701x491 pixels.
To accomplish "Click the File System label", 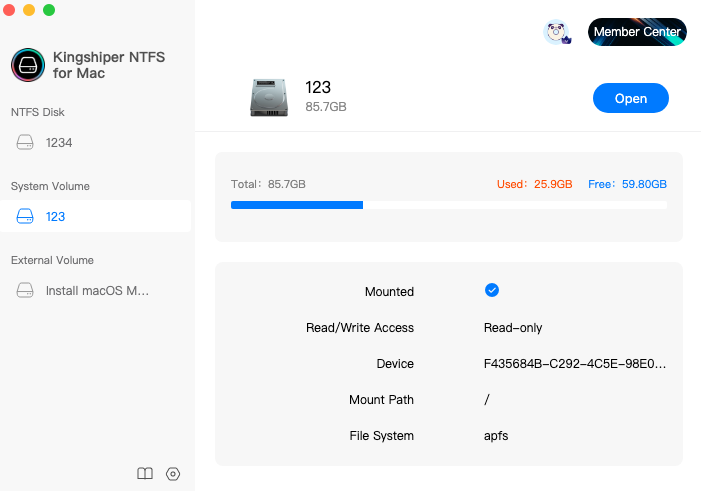I will click(382, 436).
